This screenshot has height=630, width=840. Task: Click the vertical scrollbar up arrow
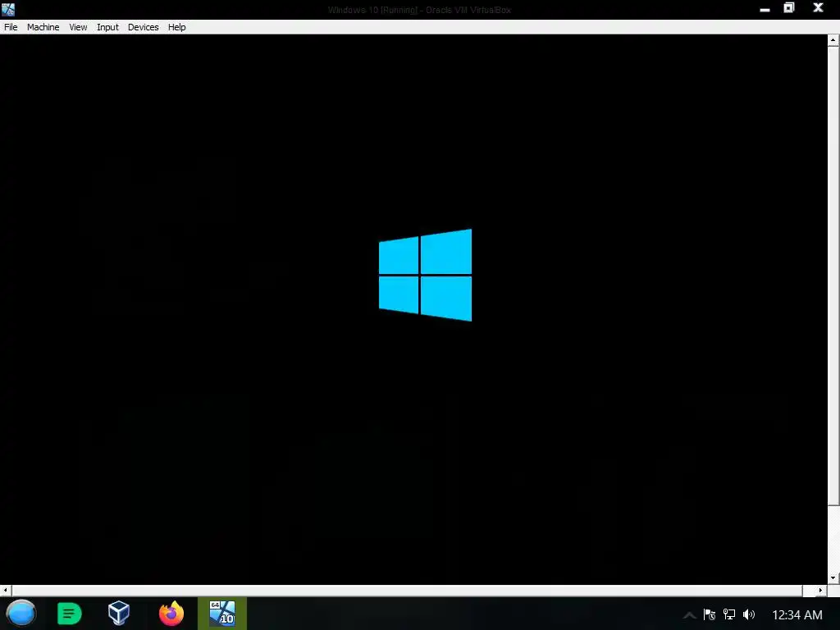(x=833, y=40)
